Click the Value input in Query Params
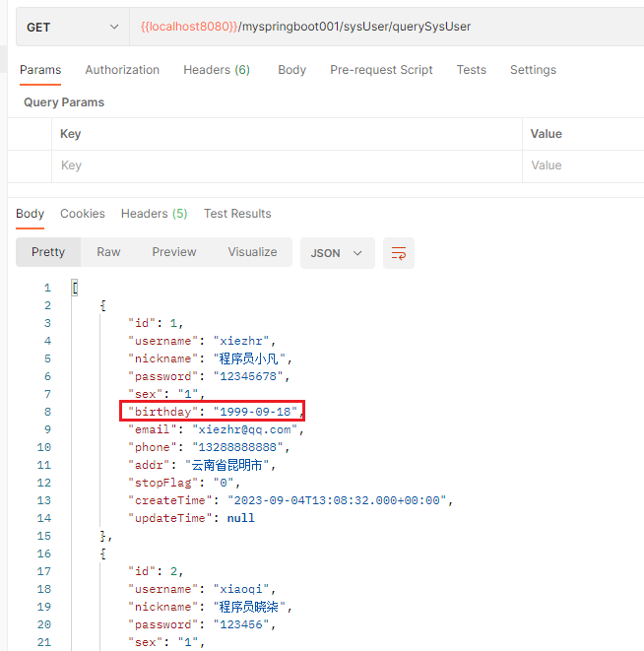The width and height of the screenshot is (644, 651). point(583,165)
